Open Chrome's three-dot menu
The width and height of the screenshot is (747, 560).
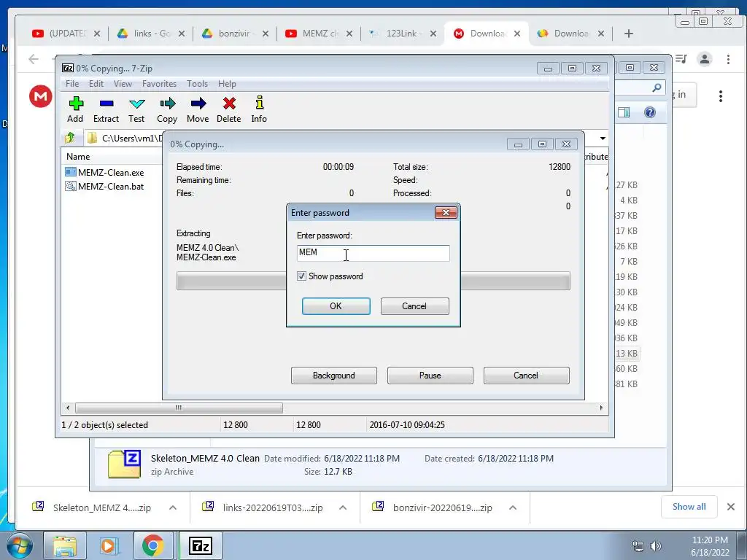click(x=728, y=59)
